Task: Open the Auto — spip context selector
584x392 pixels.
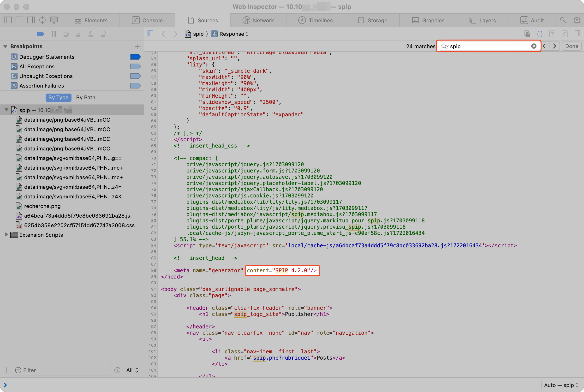Action: (561, 385)
